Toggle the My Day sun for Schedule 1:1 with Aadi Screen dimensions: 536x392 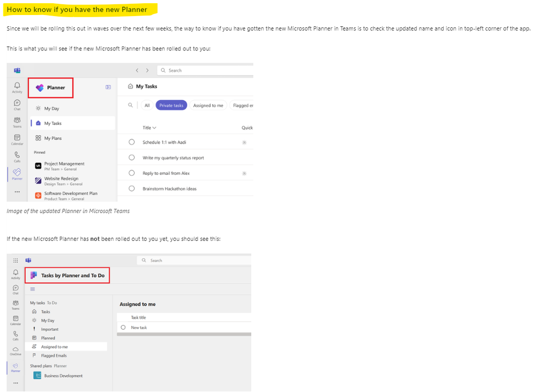coord(244,143)
